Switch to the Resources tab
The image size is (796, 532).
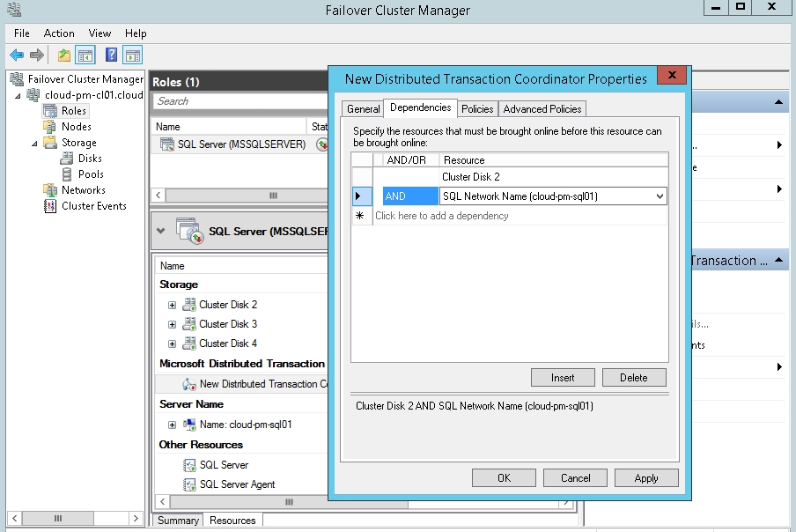[x=232, y=521]
